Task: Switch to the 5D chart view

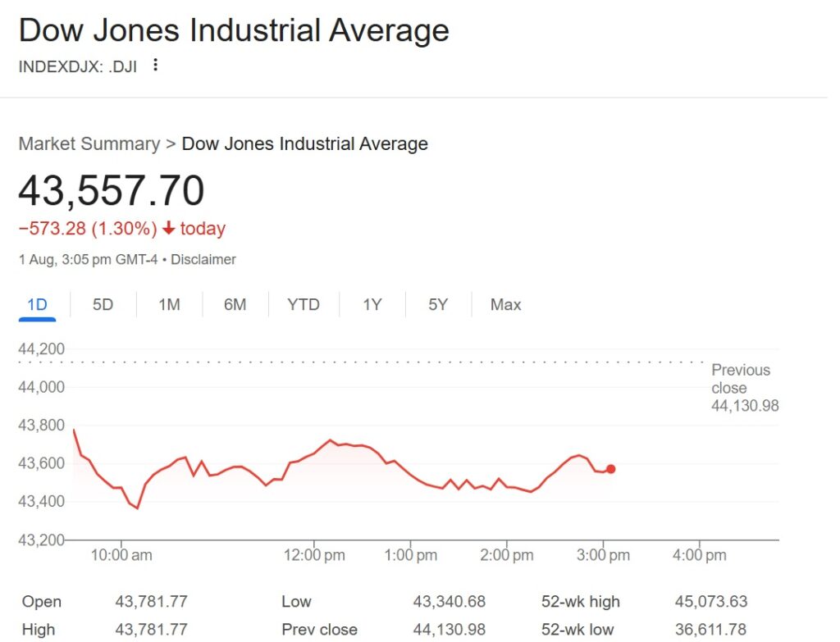Action: pos(102,304)
